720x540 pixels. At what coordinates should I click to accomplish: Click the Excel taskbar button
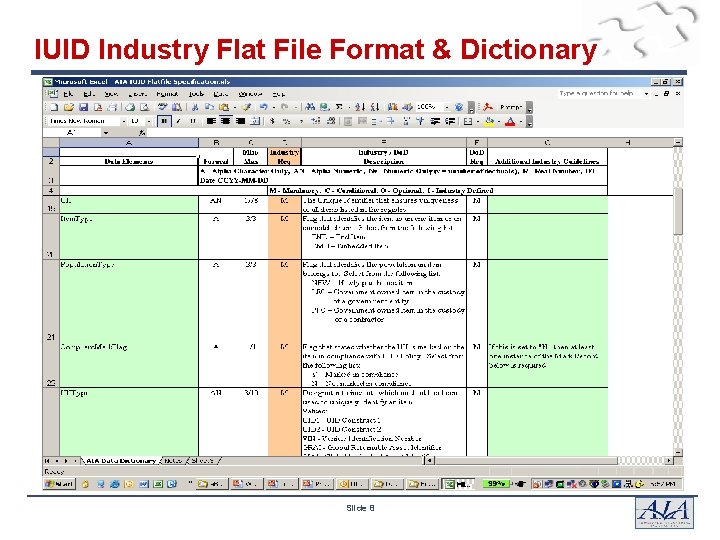click(x=460, y=484)
